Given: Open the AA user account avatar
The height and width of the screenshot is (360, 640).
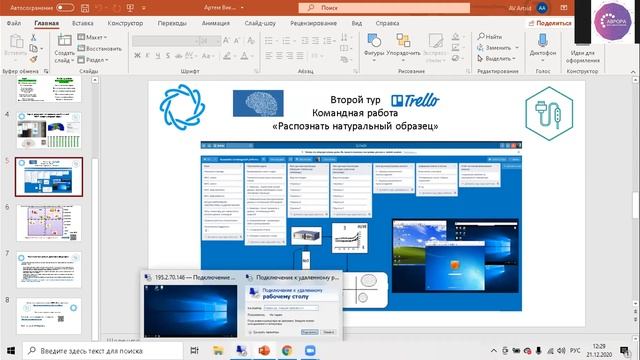Looking at the screenshot, I should pos(542,8).
